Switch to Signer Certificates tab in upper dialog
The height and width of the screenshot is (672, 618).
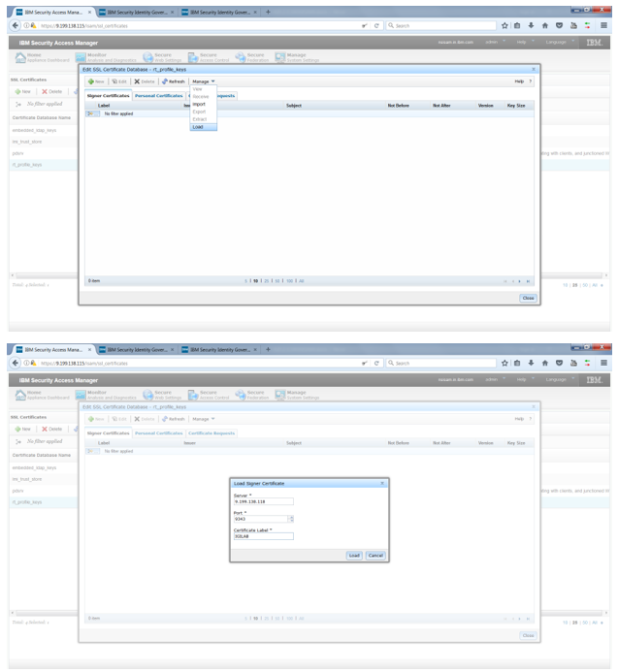[108, 96]
